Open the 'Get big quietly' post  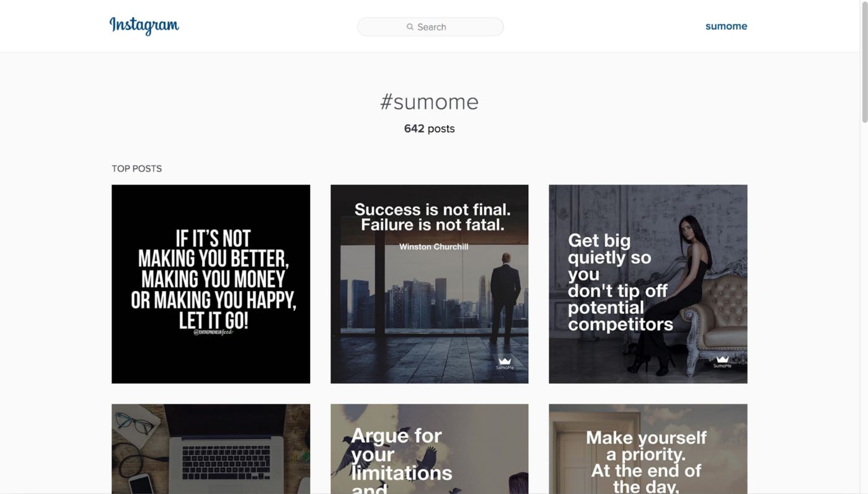tap(648, 284)
